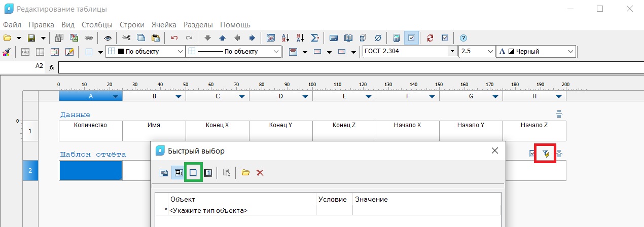Image resolution: width=644 pixels, height=227 pixels.
Task: Click the red X delete icon in Быстрый выбор
Action: (x=260, y=173)
